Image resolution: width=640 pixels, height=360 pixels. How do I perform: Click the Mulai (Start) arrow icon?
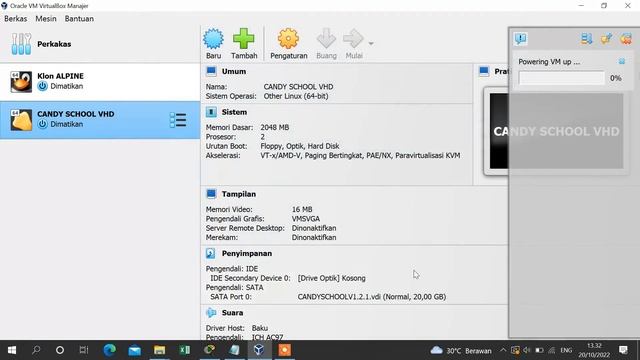click(353, 39)
